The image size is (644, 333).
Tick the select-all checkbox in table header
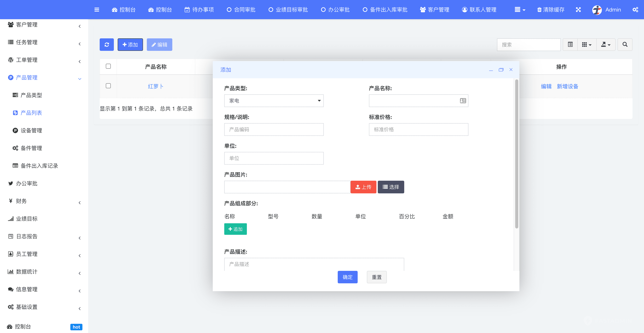coord(108,66)
